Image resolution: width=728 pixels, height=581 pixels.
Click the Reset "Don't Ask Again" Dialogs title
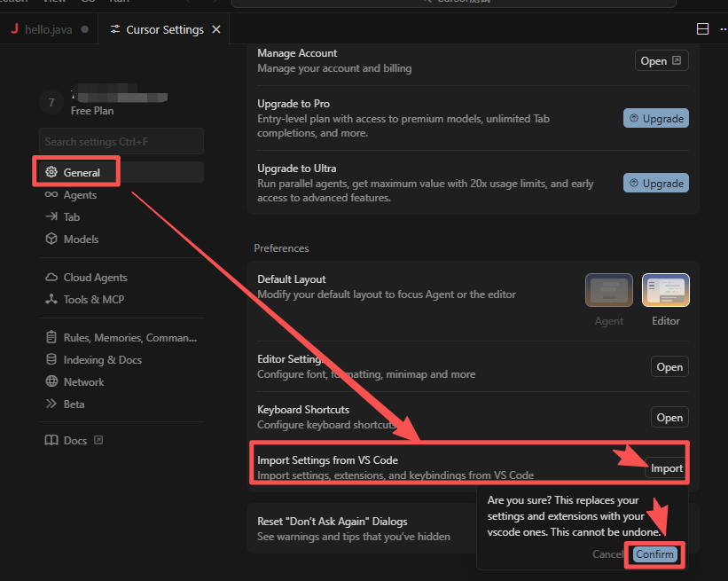(333, 521)
